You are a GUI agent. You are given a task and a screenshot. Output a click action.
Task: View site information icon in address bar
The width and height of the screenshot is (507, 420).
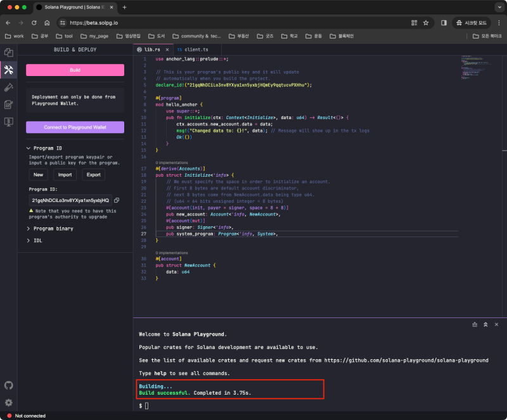(63, 23)
